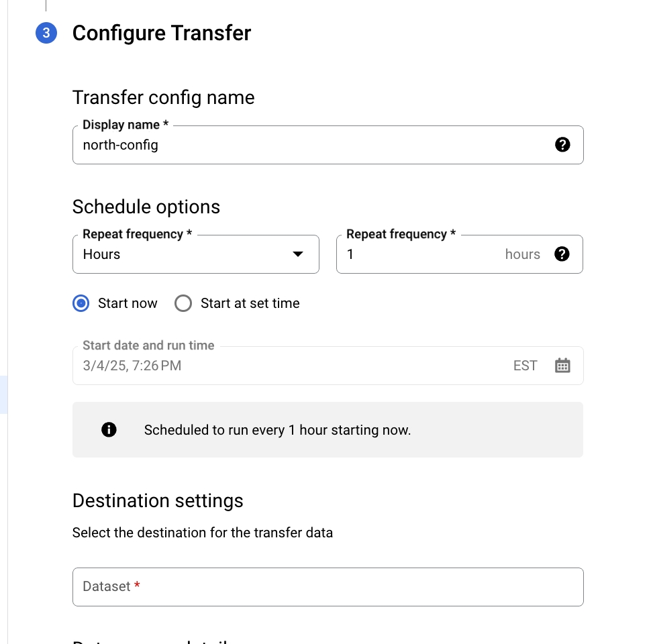Click the Select the destination description text
Image resolution: width=651 pixels, height=644 pixels.
[202, 533]
